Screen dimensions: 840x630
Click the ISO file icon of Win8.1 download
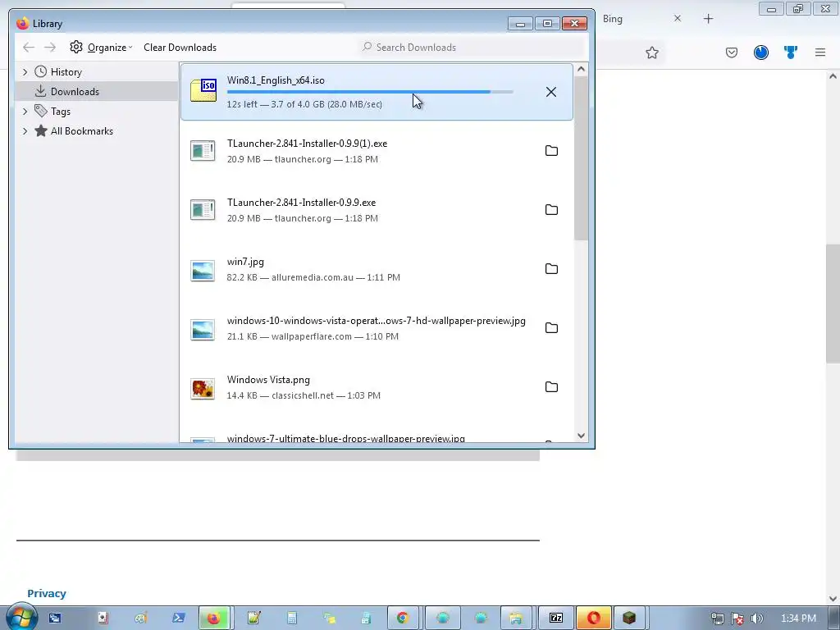203,90
